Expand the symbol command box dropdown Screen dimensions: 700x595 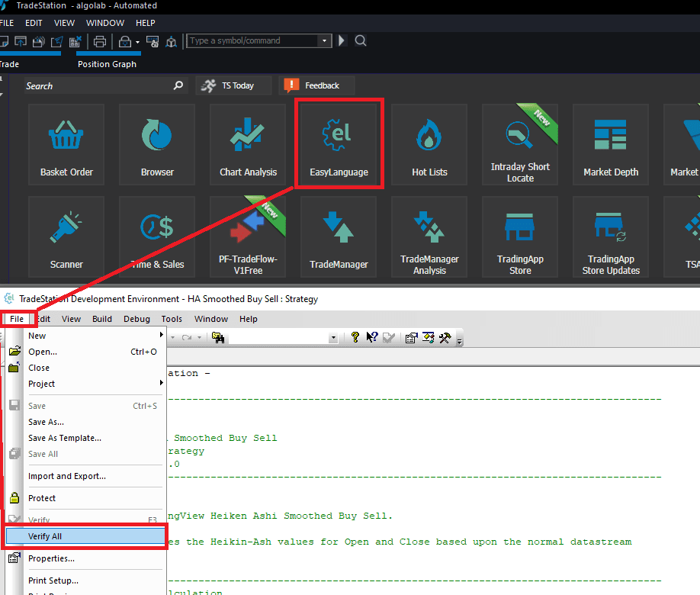coord(324,41)
